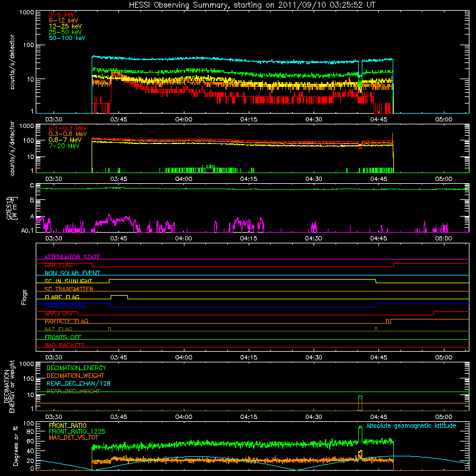Image resolution: width=476 pixels, height=476 pixels.
Task: Select the PARTICLE_FLAG label
Action: tap(67, 321)
